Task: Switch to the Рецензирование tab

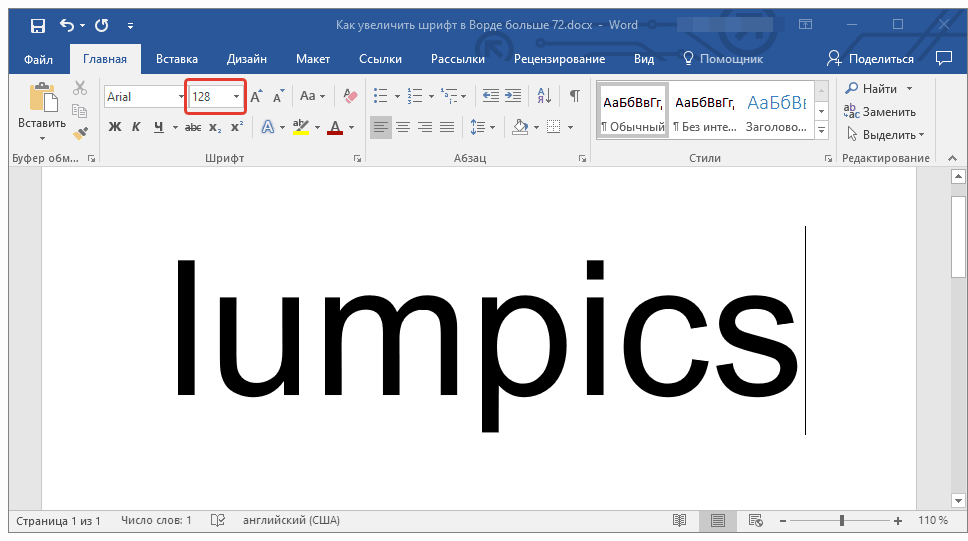Action: [x=561, y=59]
